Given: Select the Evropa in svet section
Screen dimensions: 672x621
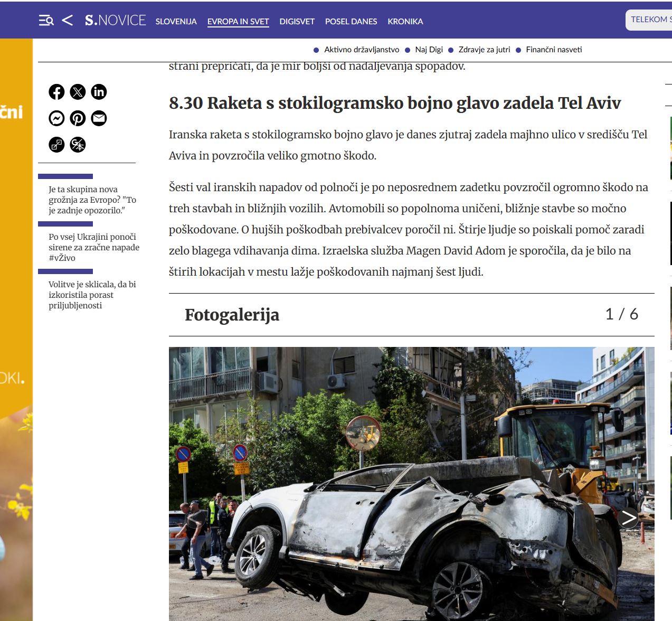Looking at the screenshot, I should click(238, 22).
